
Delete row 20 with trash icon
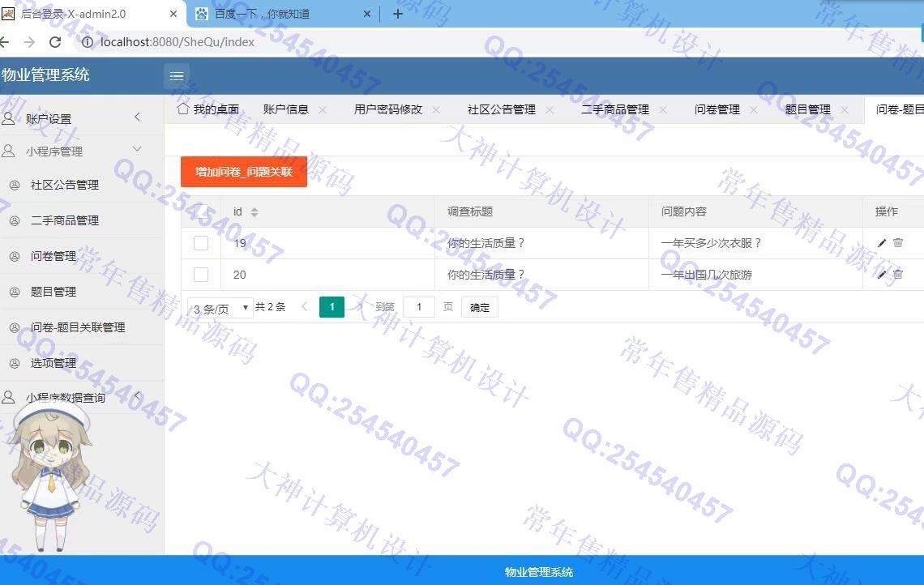898,274
